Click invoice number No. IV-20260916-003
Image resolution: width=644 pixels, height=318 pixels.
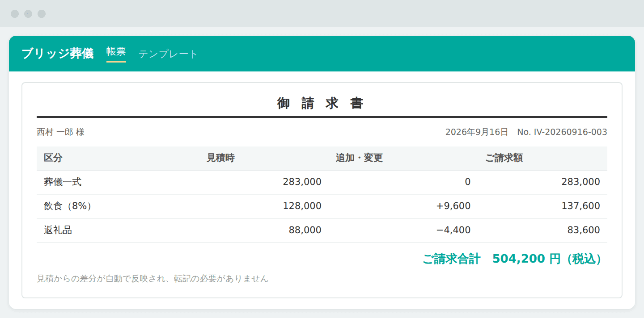point(562,132)
